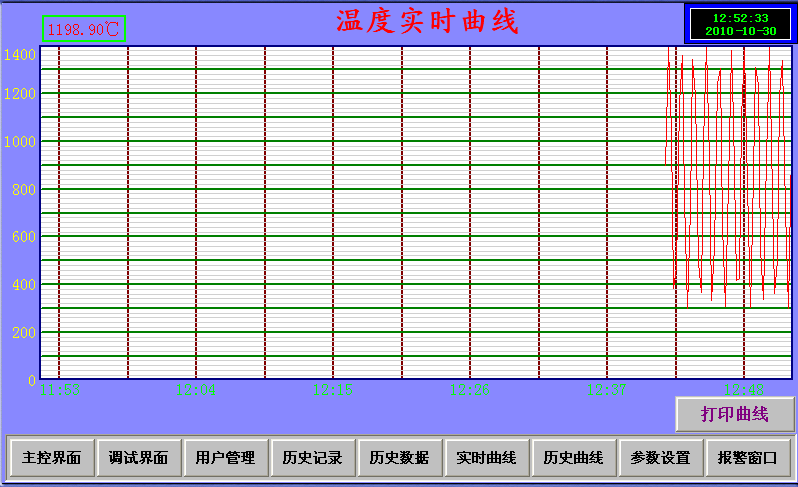This screenshot has height=487, width=798.
Task: Click the 12:04 time axis label
Action: [x=196, y=390]
